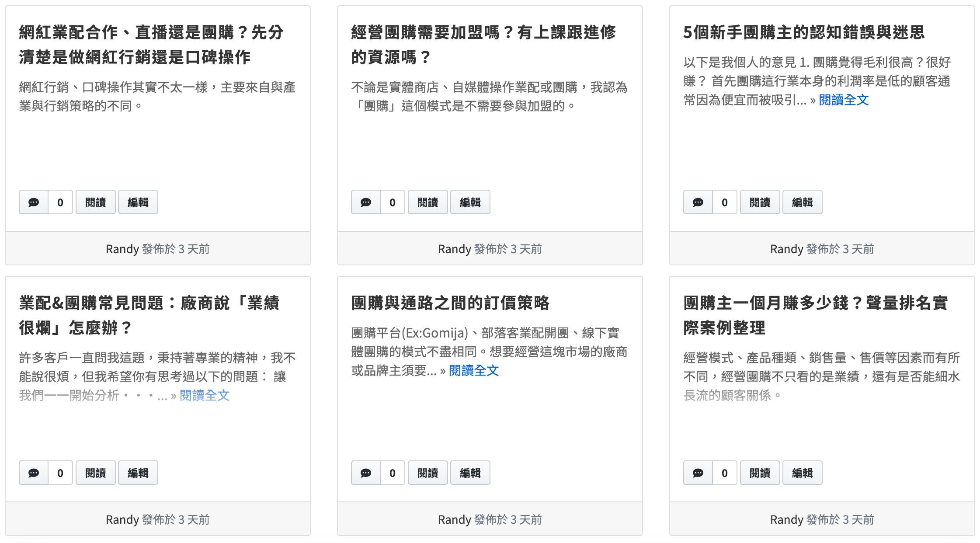980x543 pixels.
Task: Click the 5個新手團購主的認知錯誤與迷思 title
Action: pyautogui.click(x=803, y=32)
